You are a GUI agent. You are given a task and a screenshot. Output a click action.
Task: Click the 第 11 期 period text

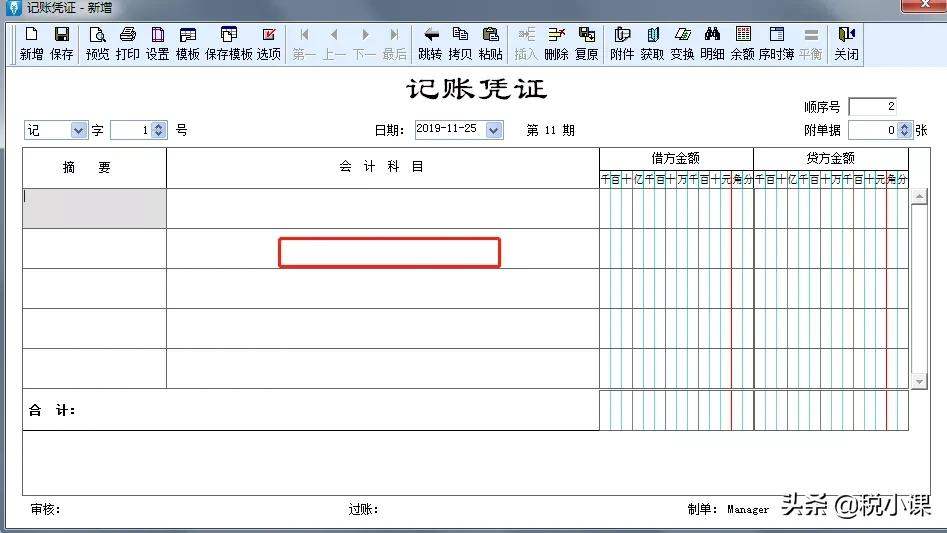[x=550, y=130]
